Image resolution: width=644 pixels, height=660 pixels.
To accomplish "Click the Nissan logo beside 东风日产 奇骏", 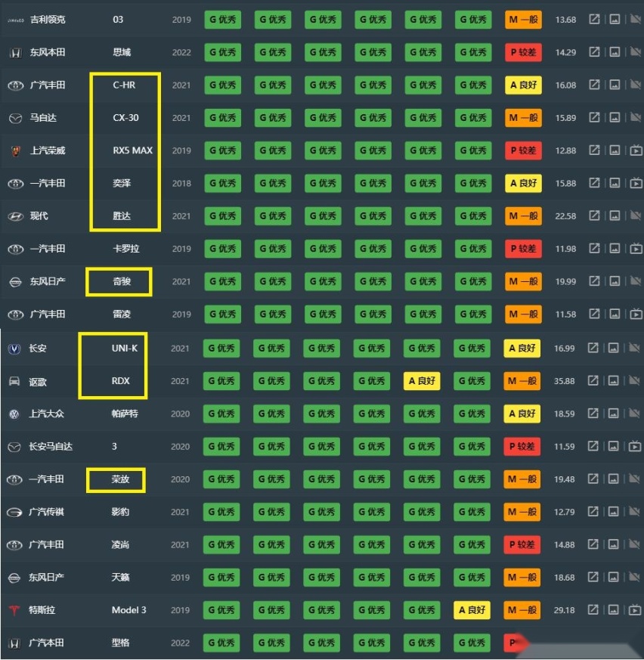I will (x=16, y=281).
